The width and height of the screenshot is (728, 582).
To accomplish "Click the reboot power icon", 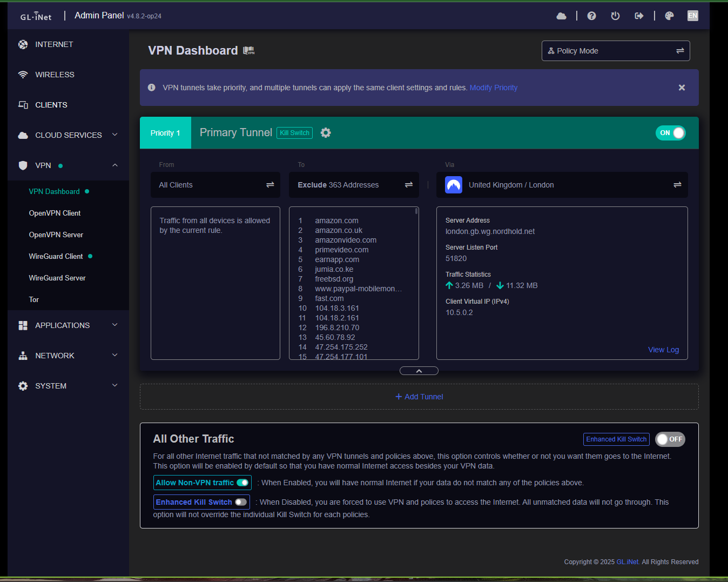I will pyautogui.click(x=615, y=16).
